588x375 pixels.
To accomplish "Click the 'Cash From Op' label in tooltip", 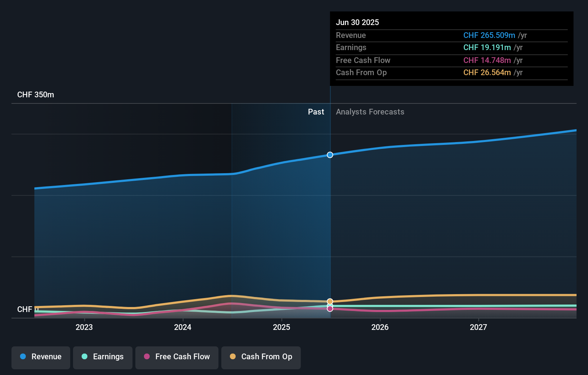I will coord(361,72).
